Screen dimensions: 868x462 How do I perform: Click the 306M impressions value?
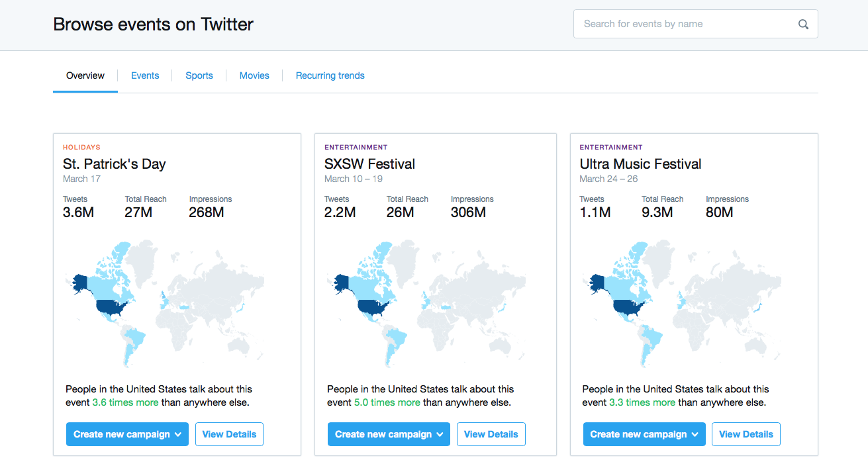click(469, 212)
